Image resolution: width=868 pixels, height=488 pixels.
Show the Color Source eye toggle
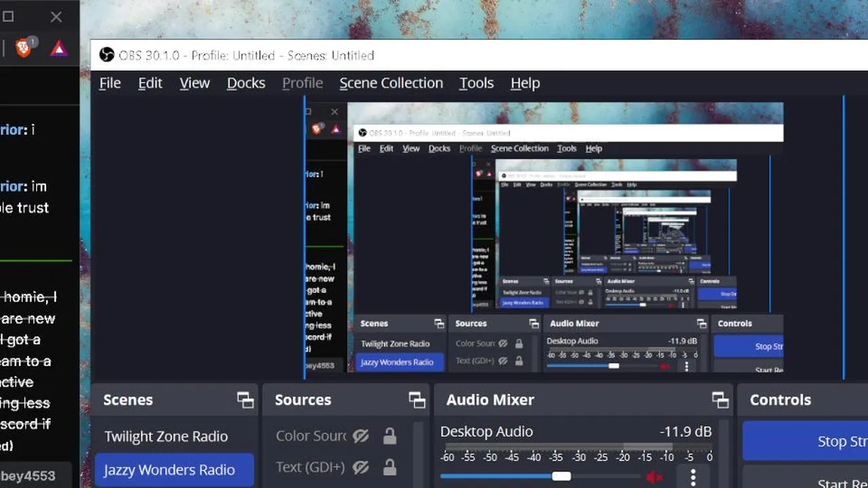tap(361, 436)
